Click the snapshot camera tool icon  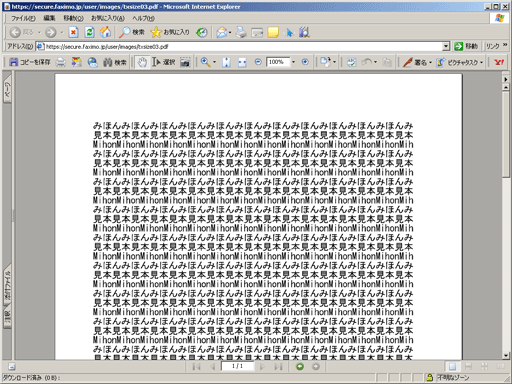pyautogui.click(x=185, y=62)
